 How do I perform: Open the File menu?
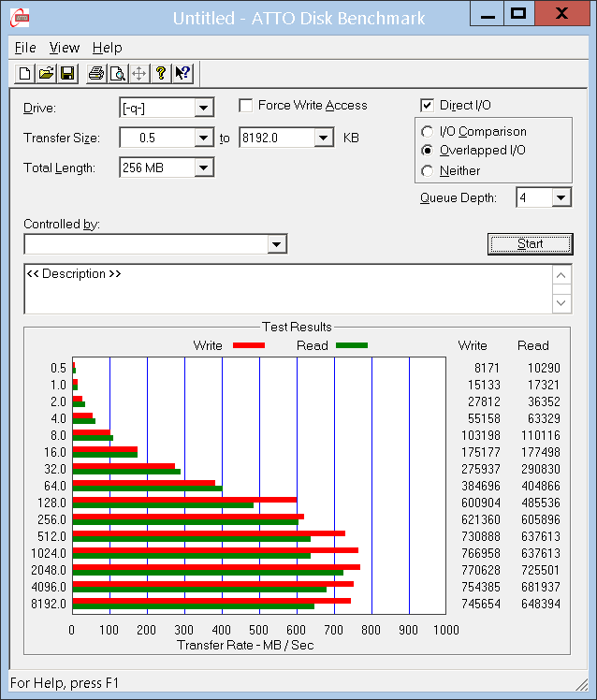tap(25, 48)
